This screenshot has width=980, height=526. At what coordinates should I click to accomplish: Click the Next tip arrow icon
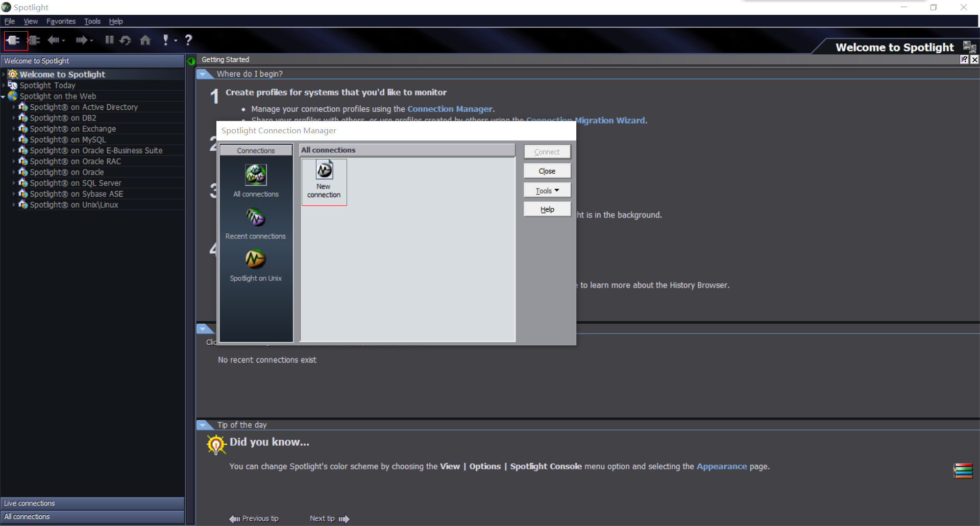(344, 519)
